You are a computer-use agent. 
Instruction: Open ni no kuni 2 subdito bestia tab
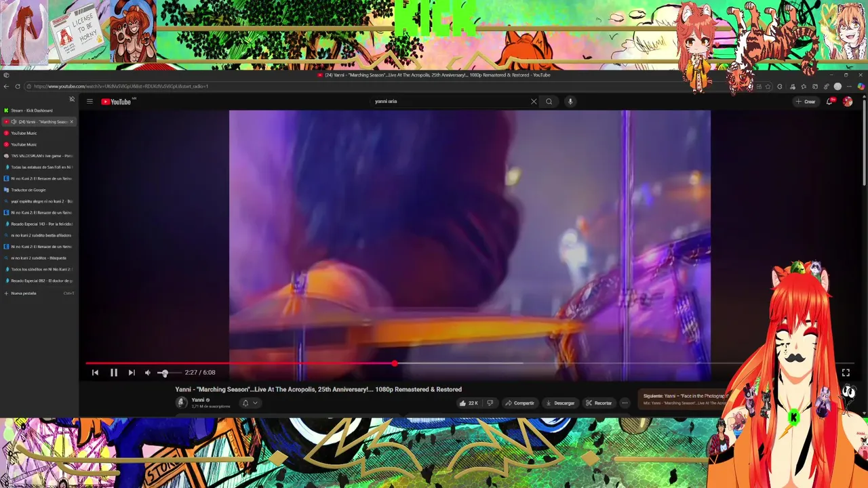[x=39, y=235]
